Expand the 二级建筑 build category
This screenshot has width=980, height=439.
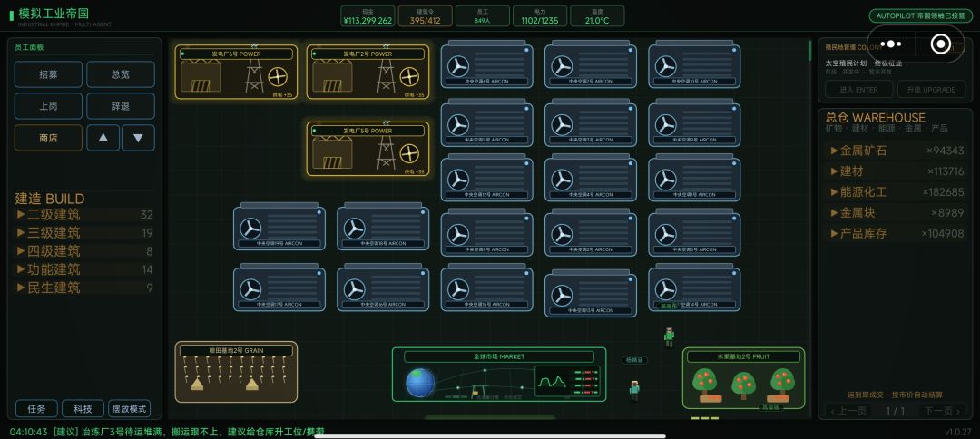[84, 215]
